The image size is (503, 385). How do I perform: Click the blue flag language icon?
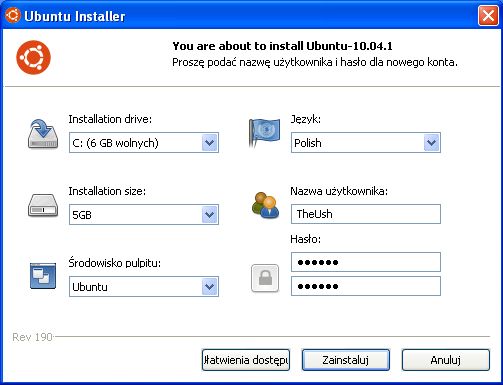tap(264, 133)
